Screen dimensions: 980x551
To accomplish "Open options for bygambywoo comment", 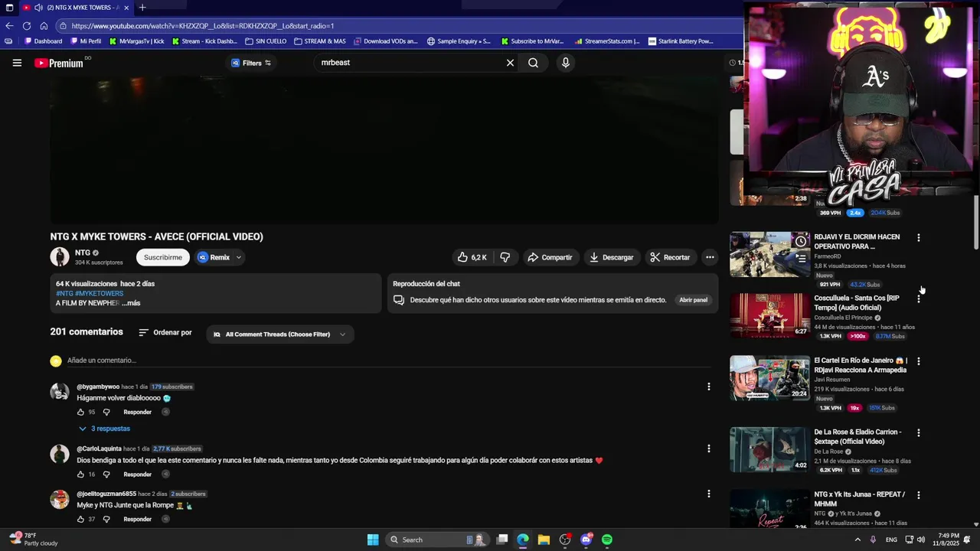I will click(708, 386).
